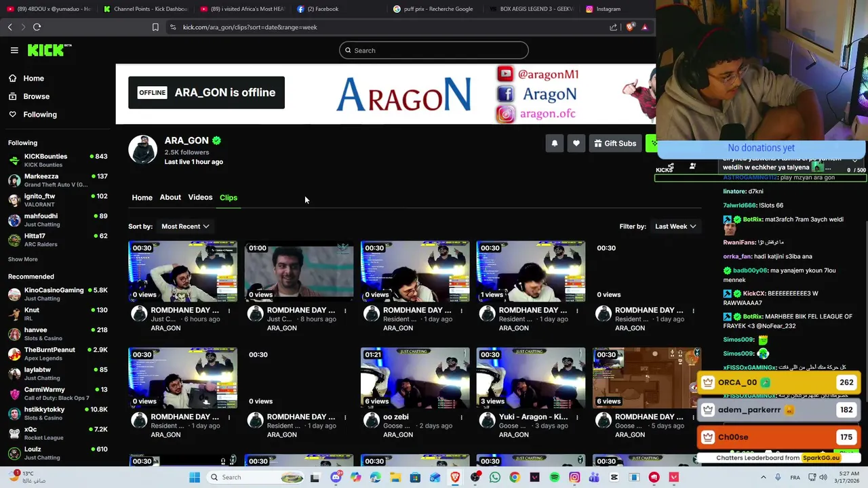Play the 6 hours ago clip thumbnail
868x488 pixels.
[x=183, y=271]
